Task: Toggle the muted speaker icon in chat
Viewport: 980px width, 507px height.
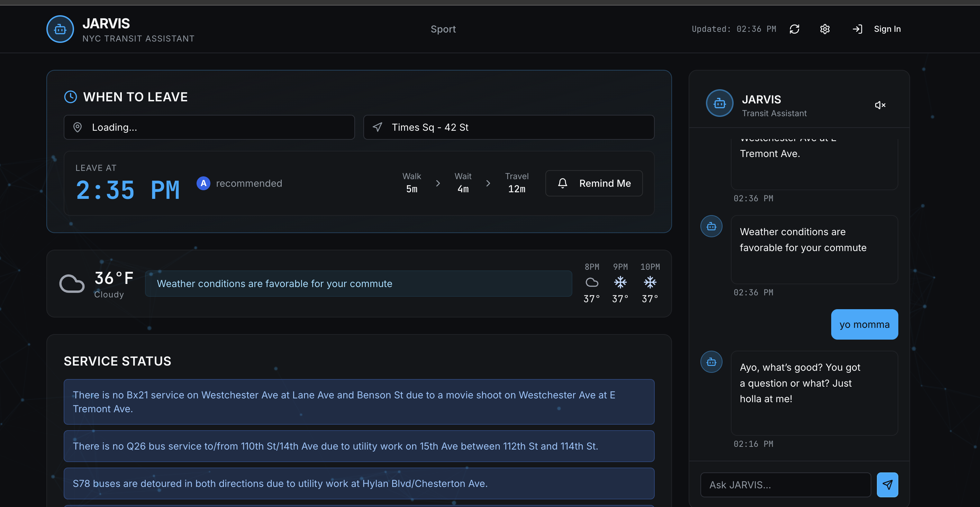Action: tap(880, 105)
